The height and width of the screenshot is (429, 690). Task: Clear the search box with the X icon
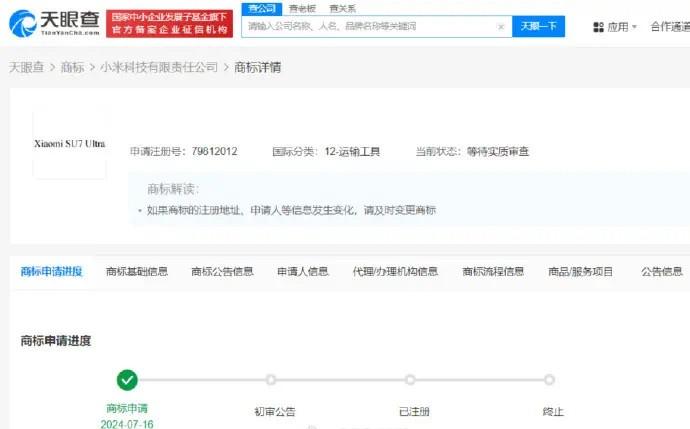(x=501, y=27)
